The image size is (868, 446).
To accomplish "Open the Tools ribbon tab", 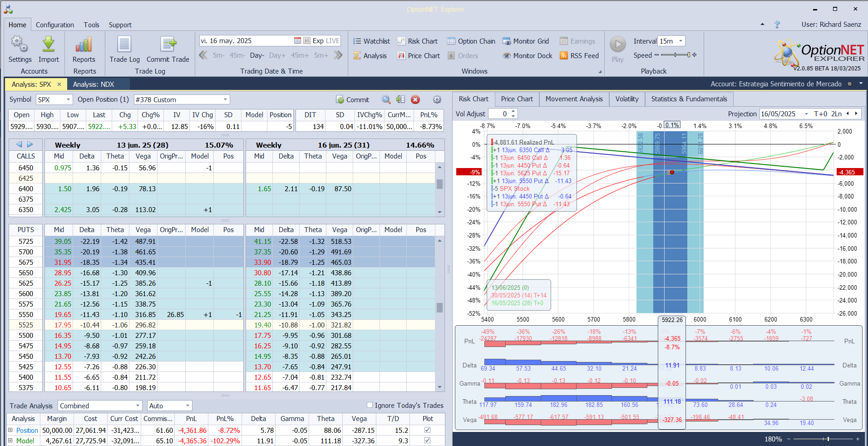I will [x=91, y=25].
